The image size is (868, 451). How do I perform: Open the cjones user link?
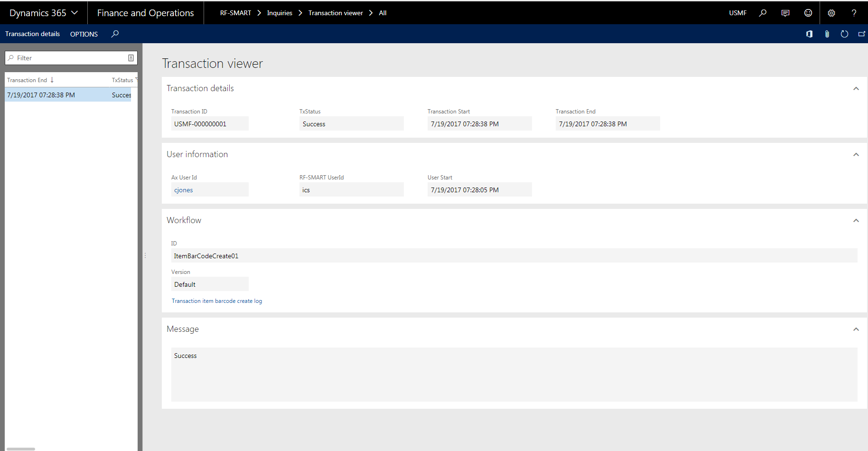183,190
